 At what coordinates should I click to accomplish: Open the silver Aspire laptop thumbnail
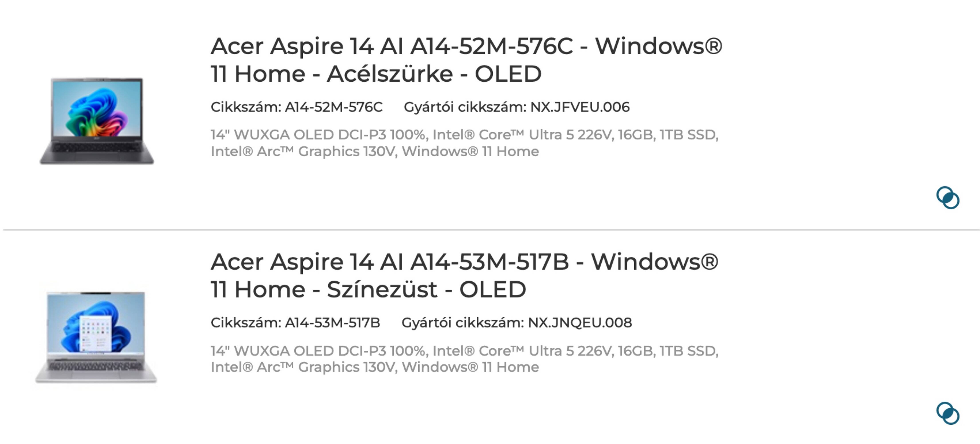[x=96, y=337]
